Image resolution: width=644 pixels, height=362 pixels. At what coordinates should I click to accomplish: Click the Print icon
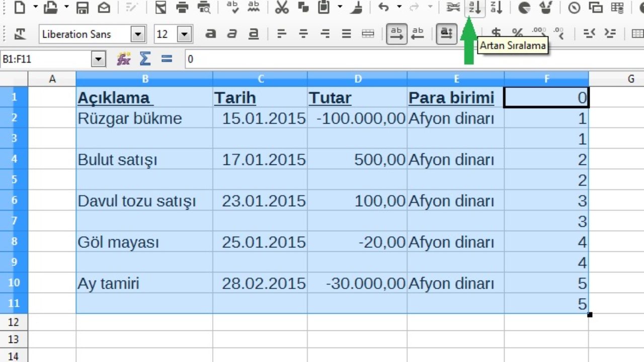point(182,8)
